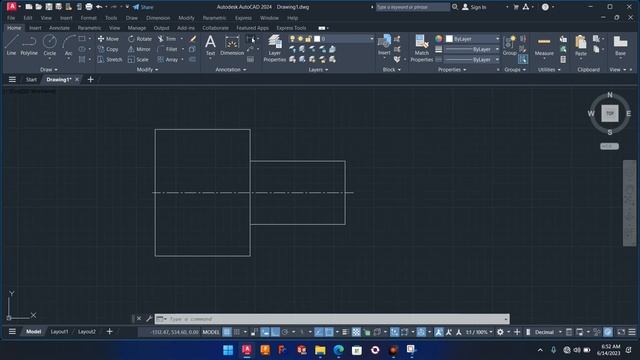Click the Insert block icon
This screenshot has width=640, height=360.
click(x=384, y=44)
